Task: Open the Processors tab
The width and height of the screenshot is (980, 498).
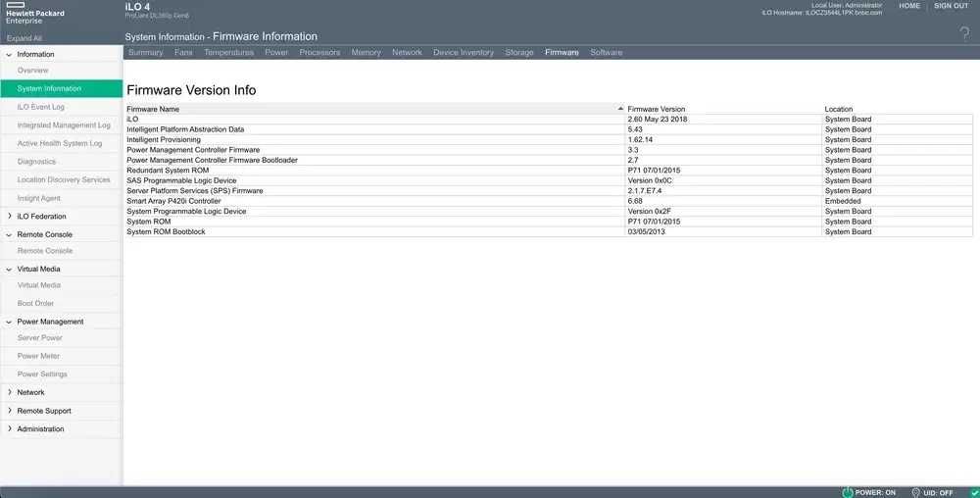Action: point(319,53)
